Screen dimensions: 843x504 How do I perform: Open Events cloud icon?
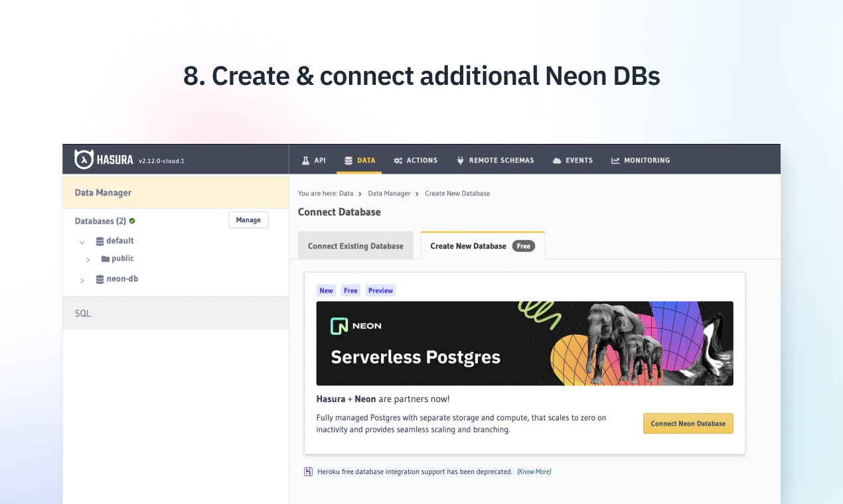point(557,160)
